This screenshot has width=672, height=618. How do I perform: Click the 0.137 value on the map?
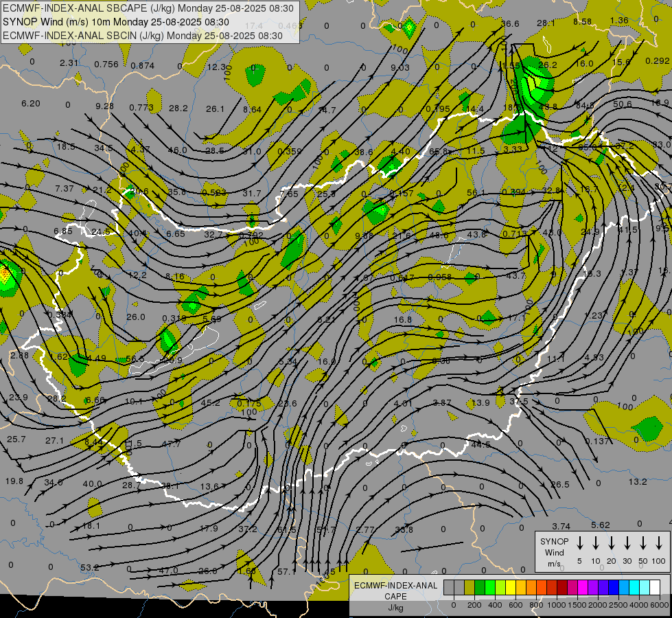pyautogui.click(x=597, y=442)
